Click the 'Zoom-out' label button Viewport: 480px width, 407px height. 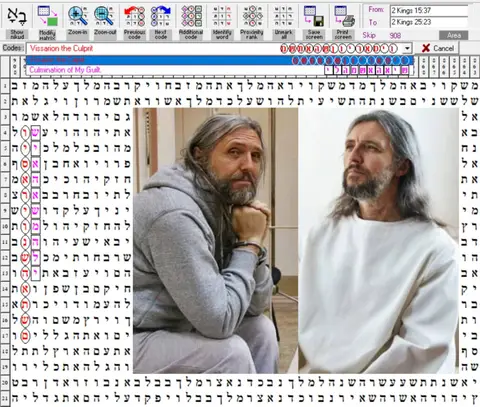105,33
